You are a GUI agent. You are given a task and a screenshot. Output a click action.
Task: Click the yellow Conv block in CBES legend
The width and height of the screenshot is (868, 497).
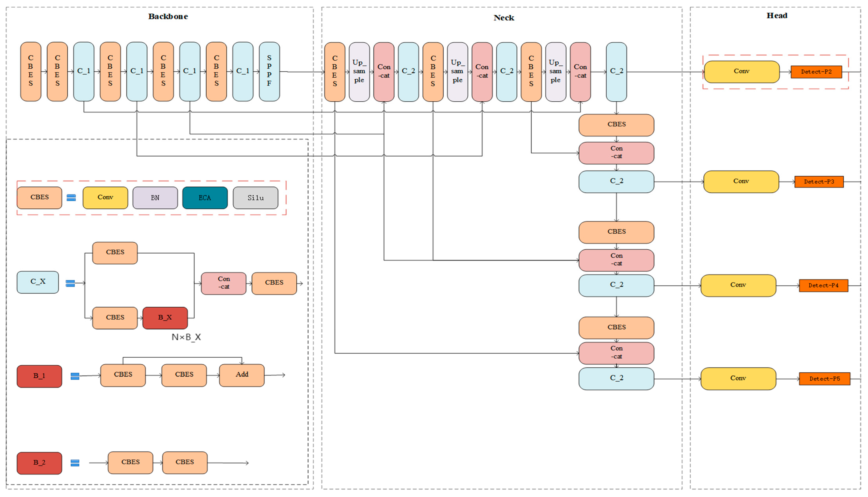105,198
